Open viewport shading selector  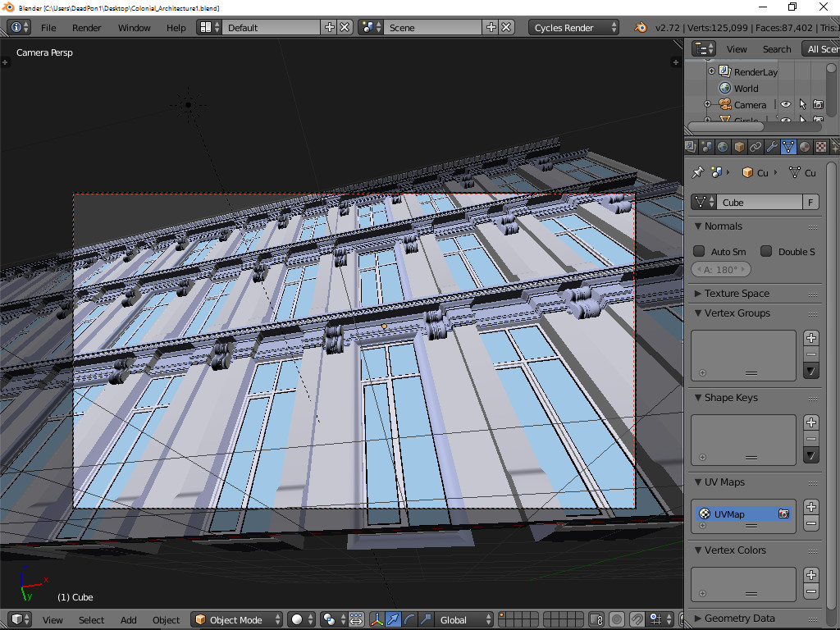click(x=300, y=619)
